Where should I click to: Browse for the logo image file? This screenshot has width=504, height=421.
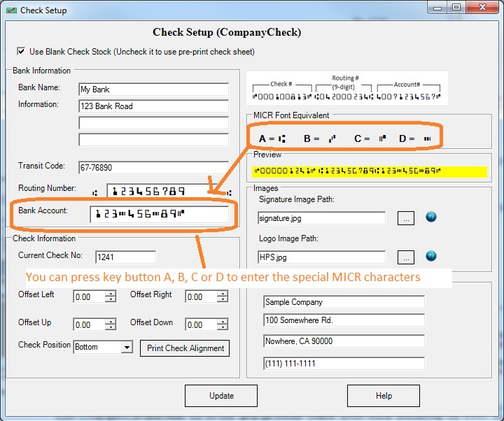tap(406, 257)
